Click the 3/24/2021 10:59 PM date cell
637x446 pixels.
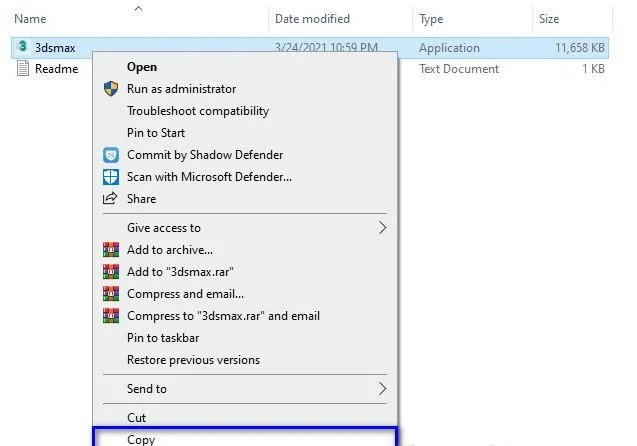(326, 47)
